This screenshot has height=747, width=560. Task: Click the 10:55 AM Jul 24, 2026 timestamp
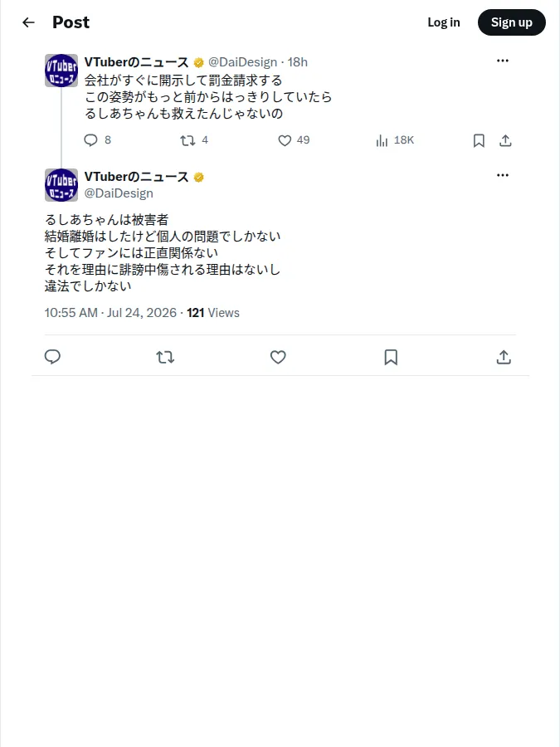click(110, 313)
